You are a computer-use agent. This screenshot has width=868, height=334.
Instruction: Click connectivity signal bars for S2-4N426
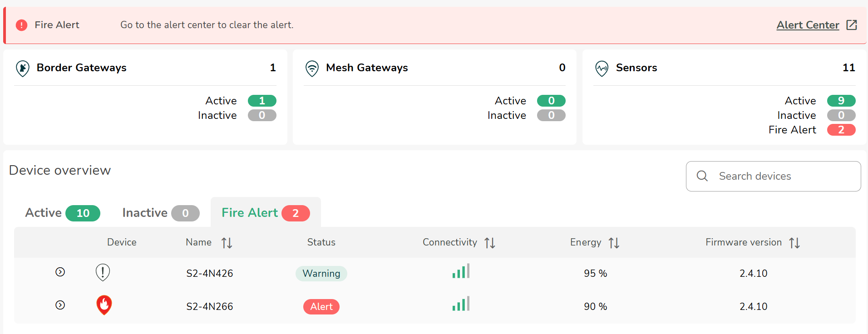click(x=461, y=271)
